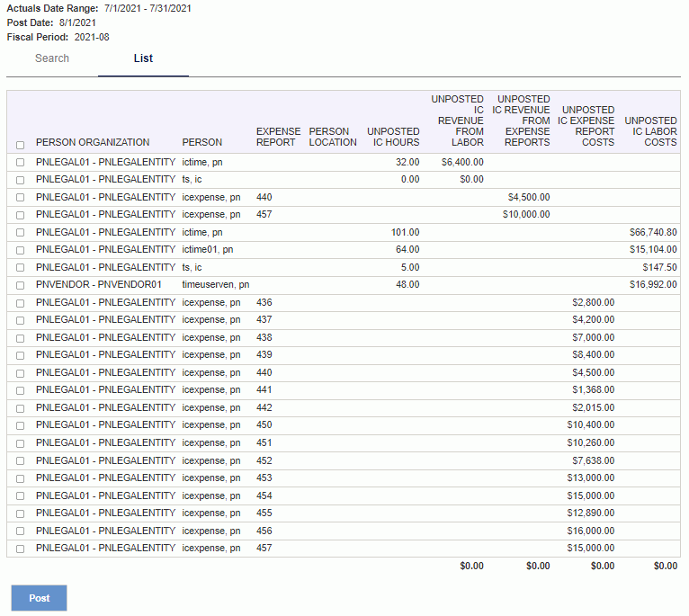Click the Post Date 8/1/2021 value
This screenshot has height=616, width=689.
point(77,22)
